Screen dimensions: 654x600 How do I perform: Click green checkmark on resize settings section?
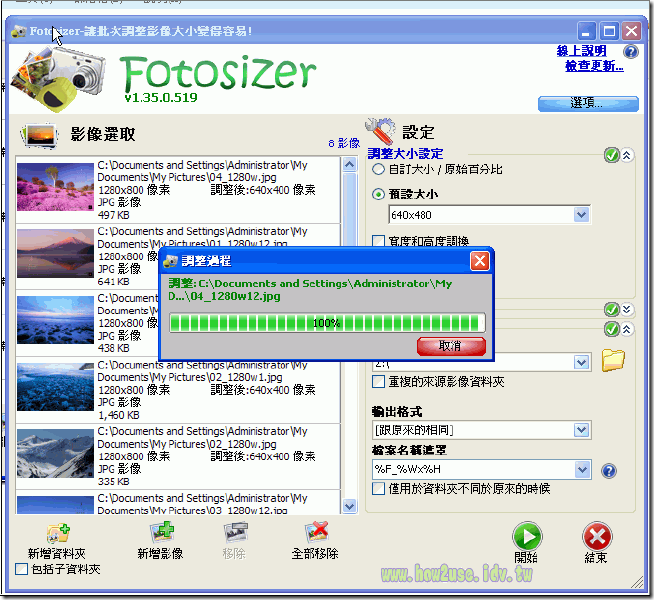click(x=611, y=156)
